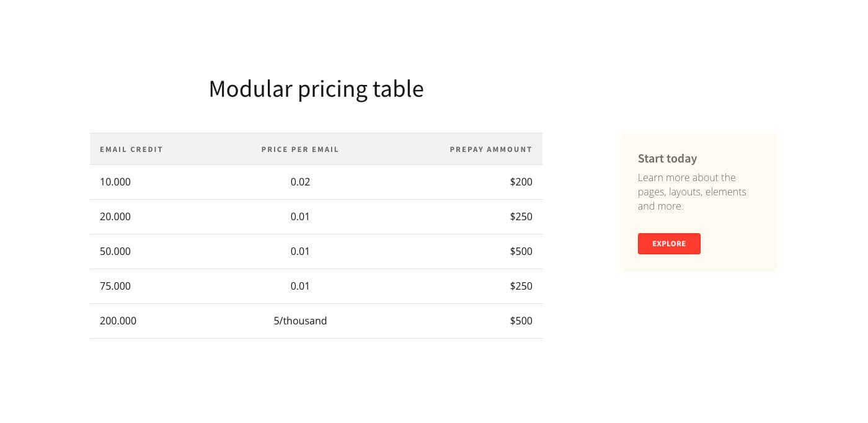Viewport: 868px width, 423px height.
Task: Select the 200.000 email credit cell
Action: click(x=118, y=321)
